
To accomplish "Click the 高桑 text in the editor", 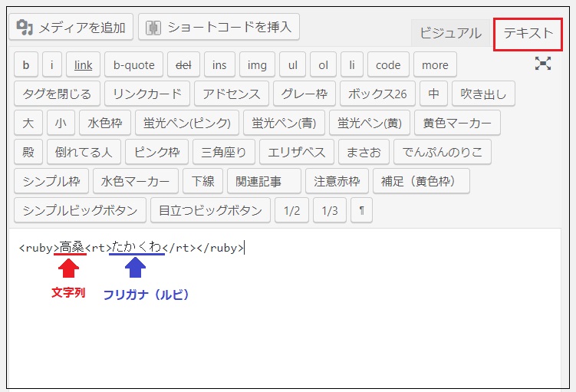I will pos(72,247).
